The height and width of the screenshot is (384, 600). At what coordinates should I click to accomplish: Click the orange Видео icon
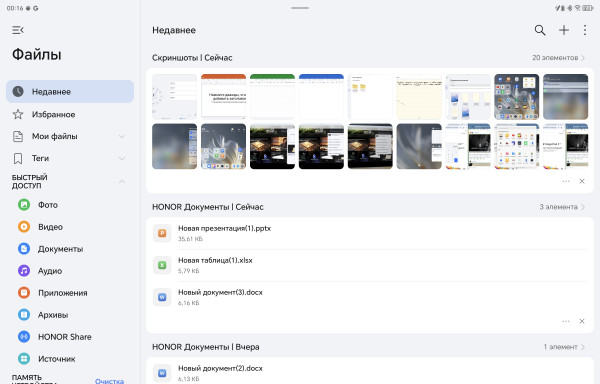[24, 227]
